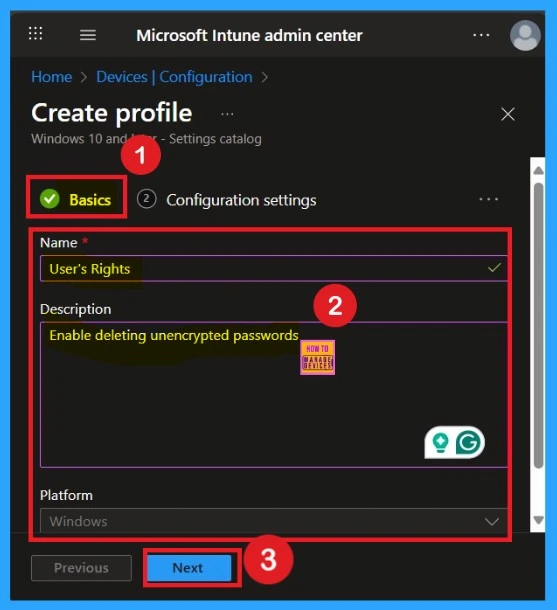Click the step 2 circle icon
Viewport: 557px width, 610px height.
tap(146, 199)
